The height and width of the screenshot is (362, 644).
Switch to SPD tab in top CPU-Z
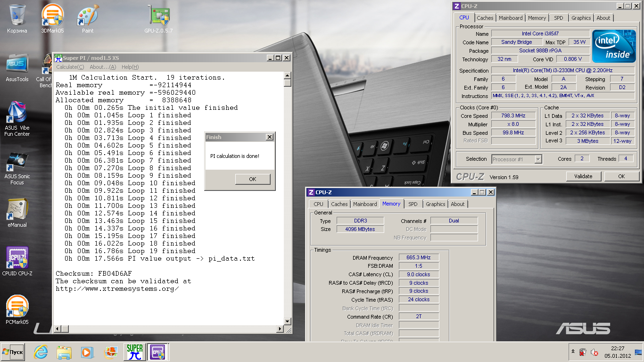pos(559,18)
